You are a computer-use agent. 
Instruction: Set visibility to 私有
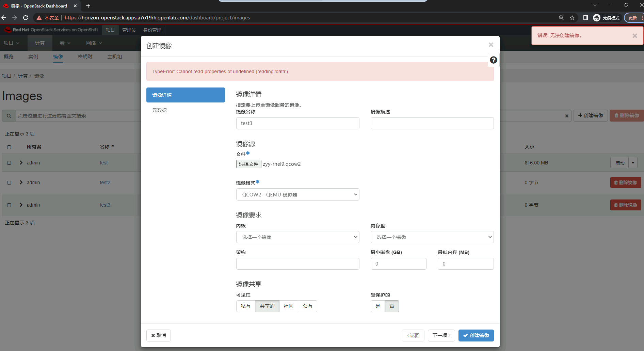click(246, 306)
